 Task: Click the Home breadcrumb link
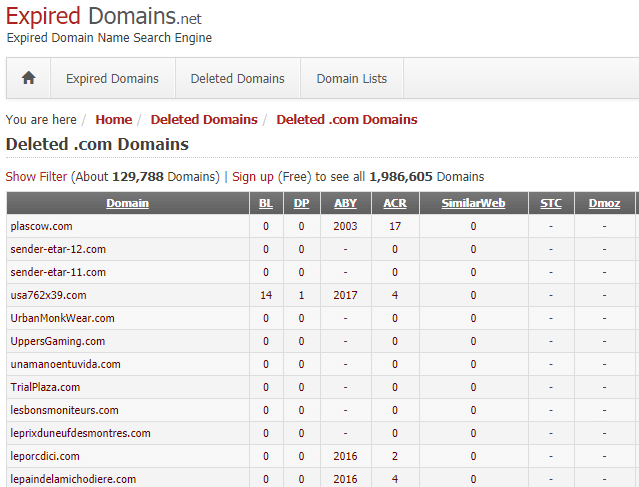pos(113,119)
